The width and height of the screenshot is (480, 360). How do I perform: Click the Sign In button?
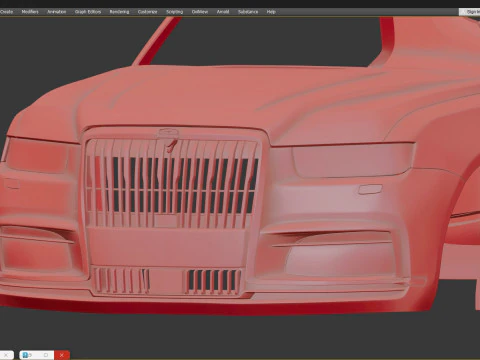470,12
